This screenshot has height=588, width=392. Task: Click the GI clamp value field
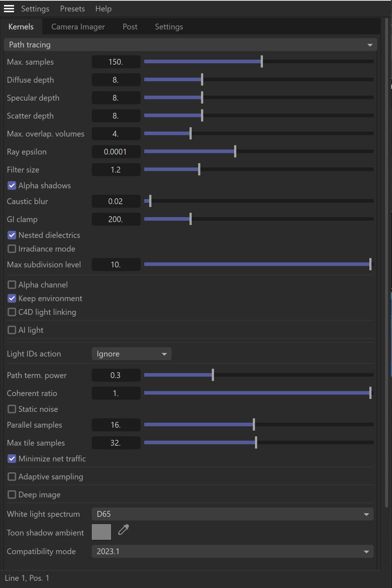click(x=116, y=219)
